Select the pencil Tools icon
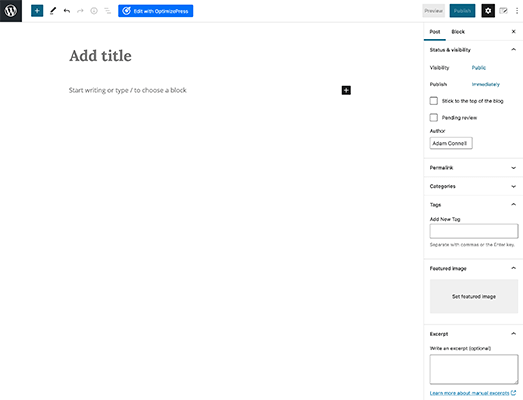 coord(53,11)
